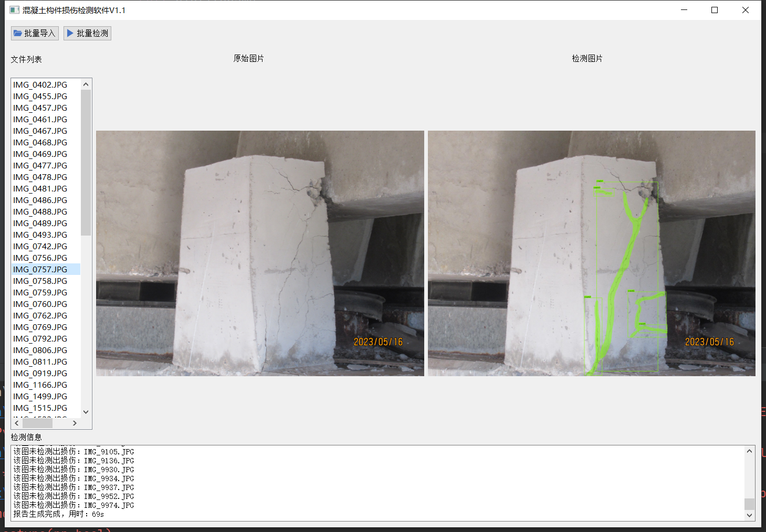Open IMG_1515.JPG from the list
The image size is (766, 532).
pos(40,408)
